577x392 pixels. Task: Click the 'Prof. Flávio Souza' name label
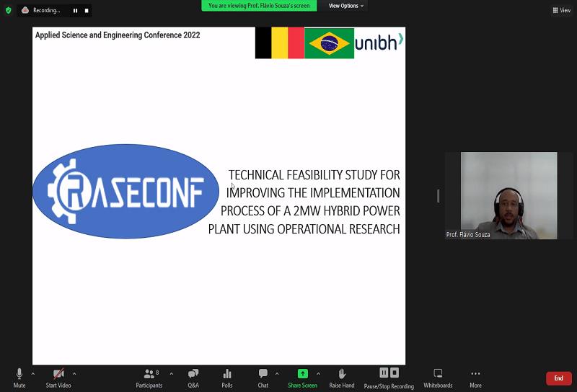click(468, 235)
